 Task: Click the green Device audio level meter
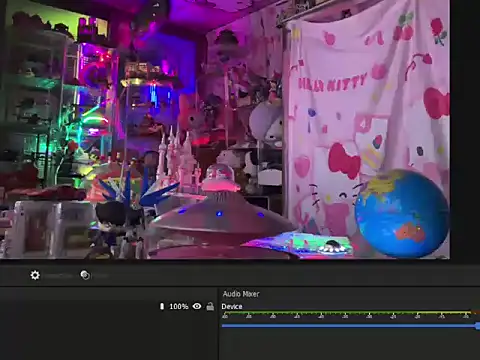347,313
